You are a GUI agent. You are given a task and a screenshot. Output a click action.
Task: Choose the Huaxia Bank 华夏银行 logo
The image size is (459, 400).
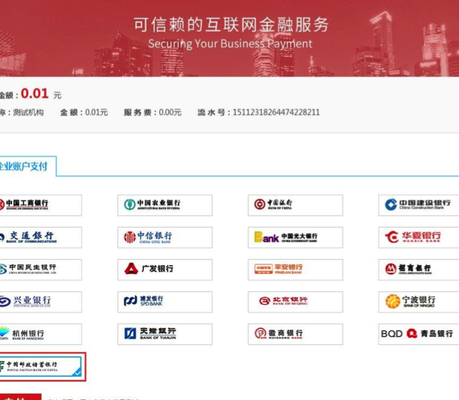click(419, 237)
